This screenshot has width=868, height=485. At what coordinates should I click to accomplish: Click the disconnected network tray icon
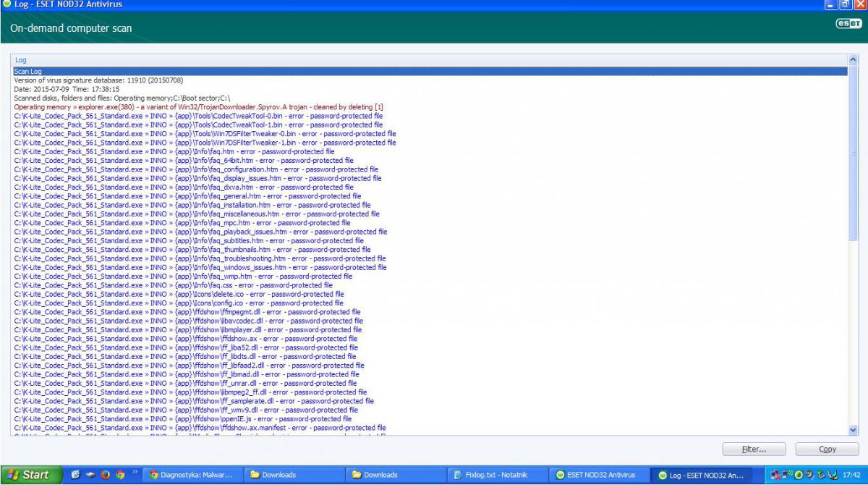(775, 475)
